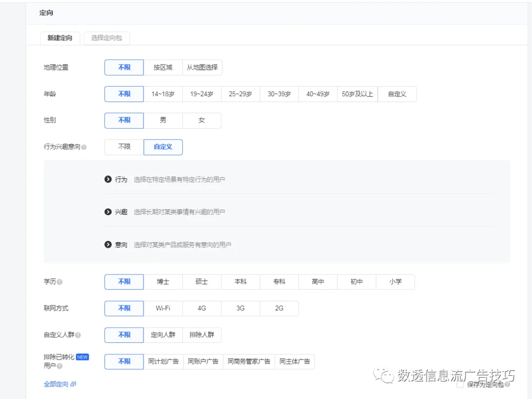Exclude converted users by 同主体广告
This screenshot has width=532, height=399.
(x=295, y=362)
